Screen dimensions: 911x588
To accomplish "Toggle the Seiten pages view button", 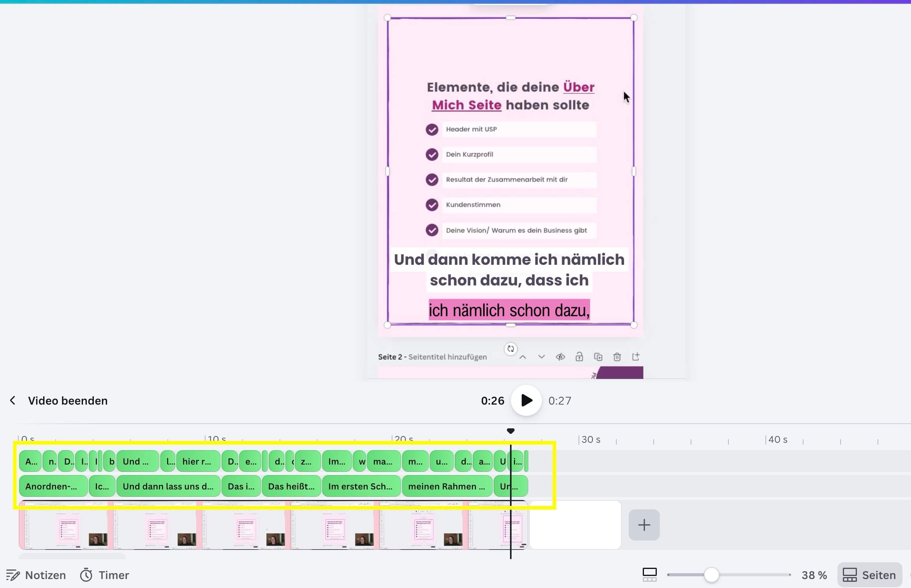I will pos(869,575).
